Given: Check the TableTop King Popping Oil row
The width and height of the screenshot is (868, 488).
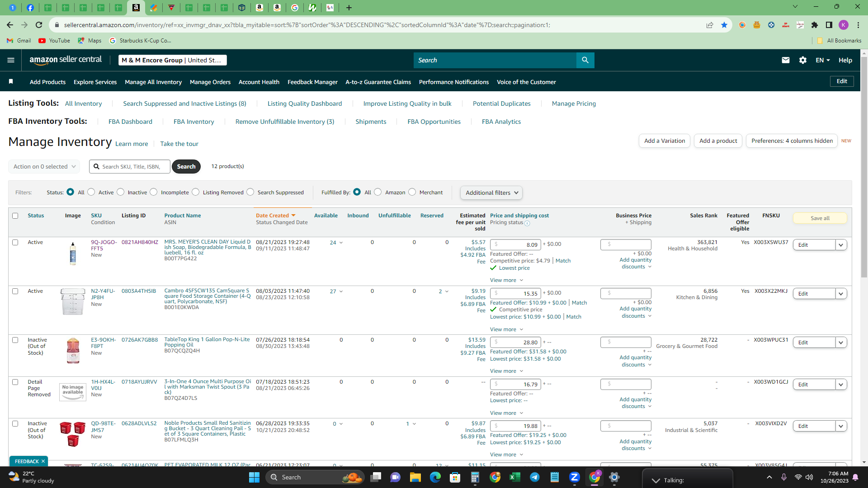Looking at the screenshot, I should [x=15, y=340].
